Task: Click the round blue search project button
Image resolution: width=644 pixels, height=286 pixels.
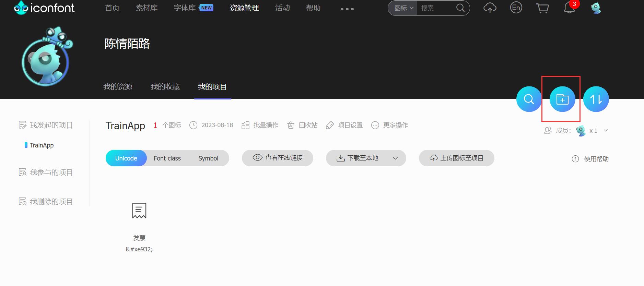Action: coord(529,99)
